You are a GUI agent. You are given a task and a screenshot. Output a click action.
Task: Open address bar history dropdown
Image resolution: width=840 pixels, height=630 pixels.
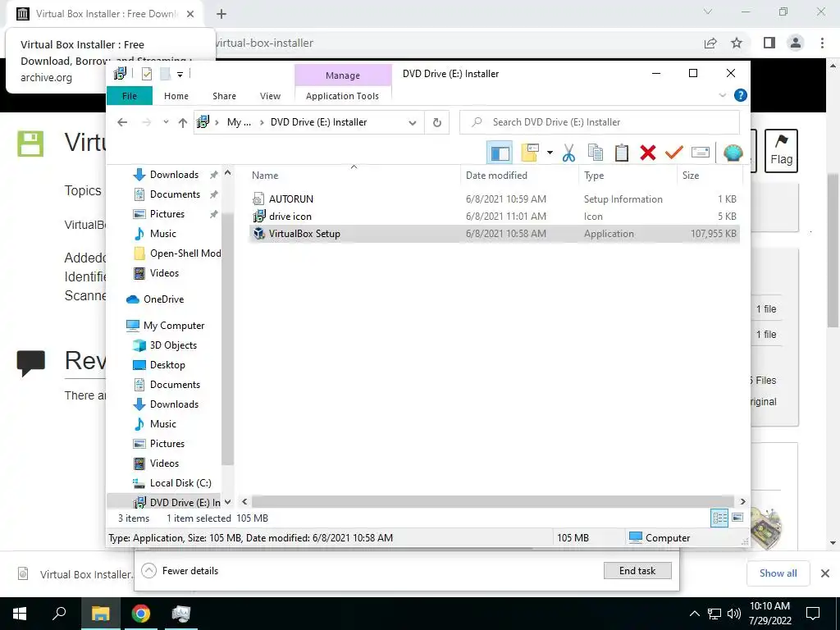point(413,123)
